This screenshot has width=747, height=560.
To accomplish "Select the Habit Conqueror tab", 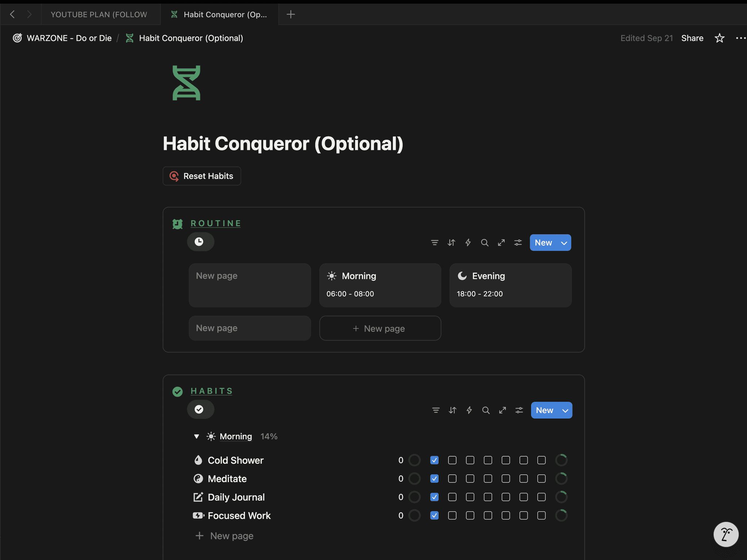I will click(219, 15).
